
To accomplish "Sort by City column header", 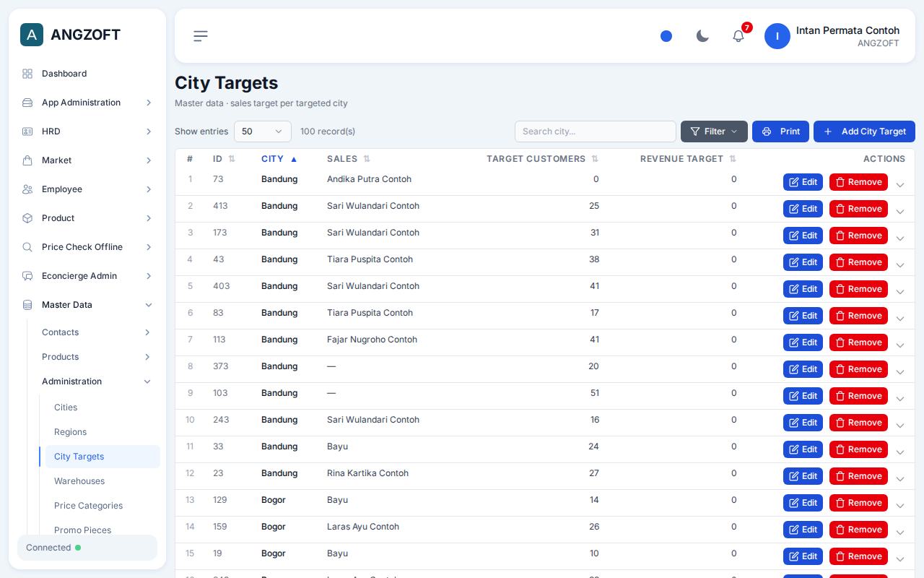I will click(x=279, y=159).
